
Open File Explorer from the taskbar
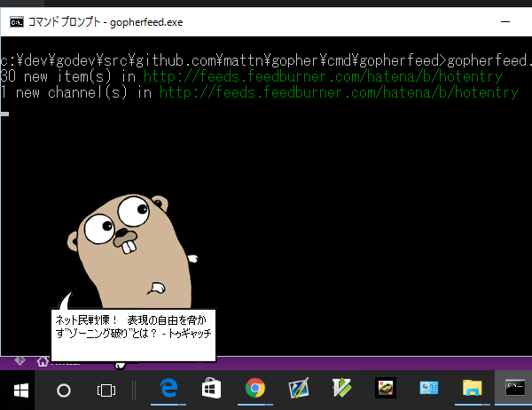tap(473, 388)
